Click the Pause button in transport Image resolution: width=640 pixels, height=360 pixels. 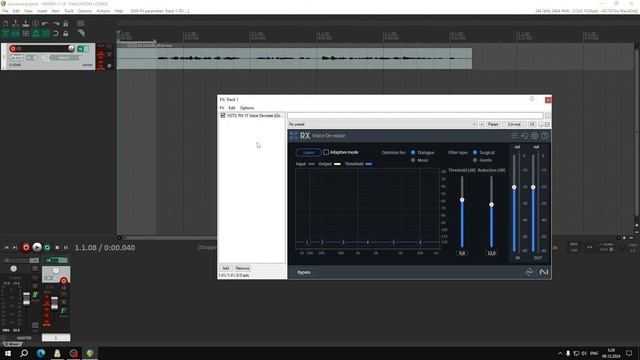click(66, 247)
